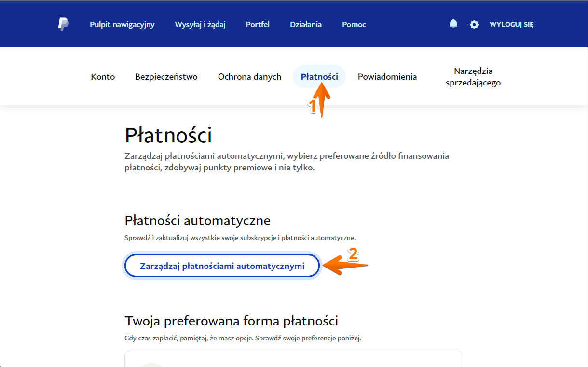Open Pomoc in the top navigation
Viewport: 588px width, 367px height.
tap(354, 24)
